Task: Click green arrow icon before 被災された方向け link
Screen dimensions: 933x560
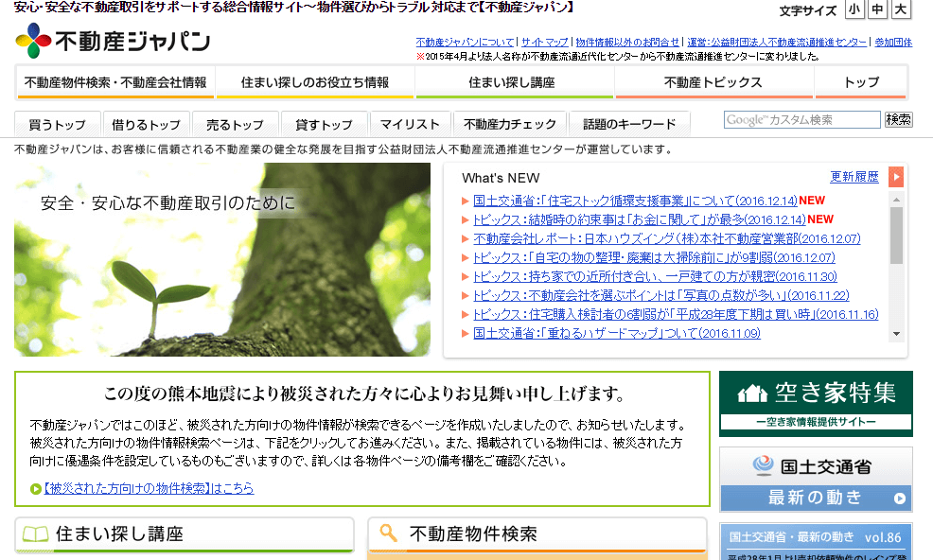Action: [x=36, y=489]
